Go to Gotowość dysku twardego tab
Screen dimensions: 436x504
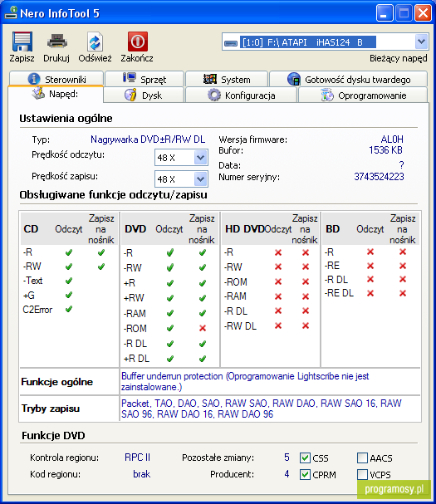pos(349,78)
